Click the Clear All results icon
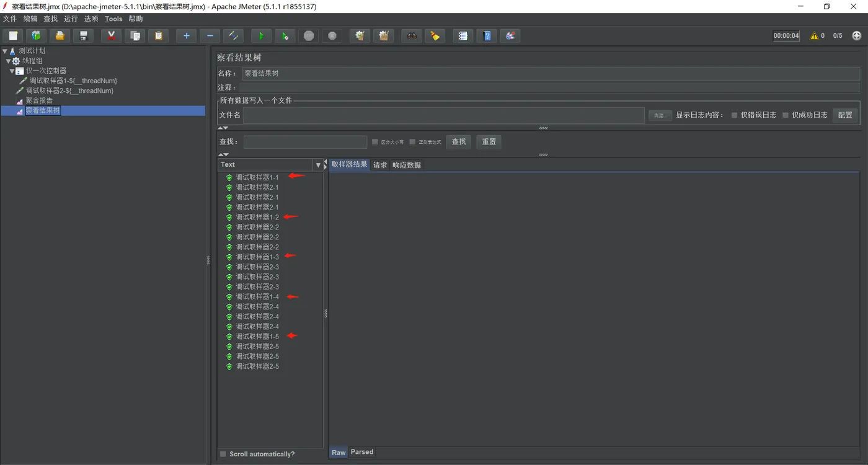The width and height of the screenshot is (868, 465). pos(383,36)
